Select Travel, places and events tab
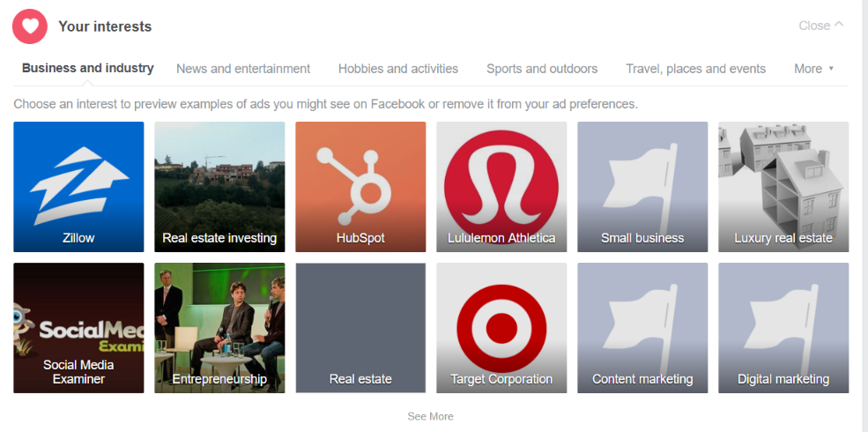This screenshot has width=868, height=432. (696, 69)
